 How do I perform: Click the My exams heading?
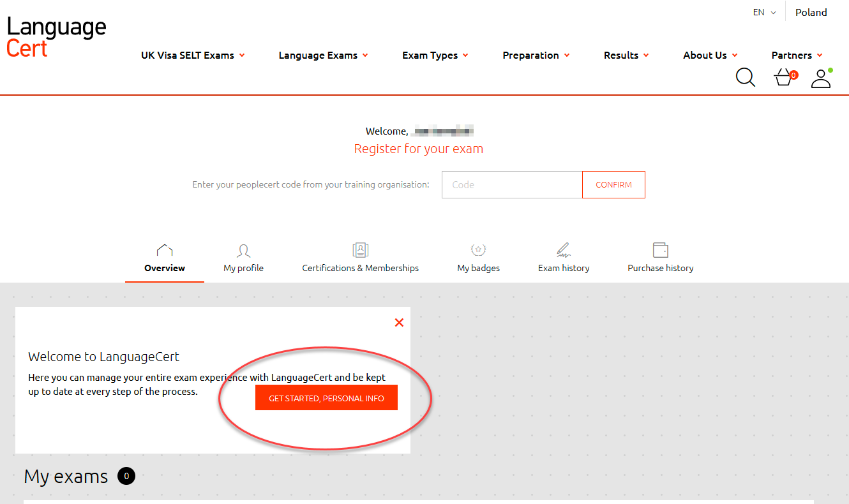(66, 477)
